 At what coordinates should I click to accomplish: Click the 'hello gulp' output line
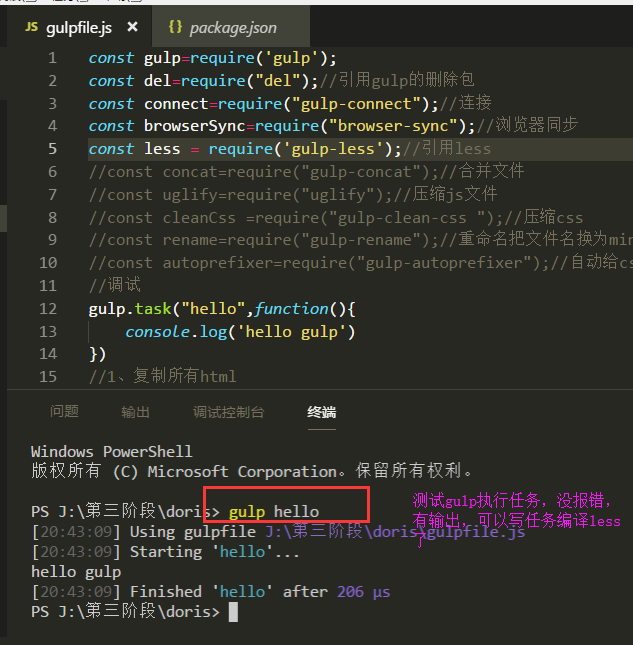click(x=76, y=572)
